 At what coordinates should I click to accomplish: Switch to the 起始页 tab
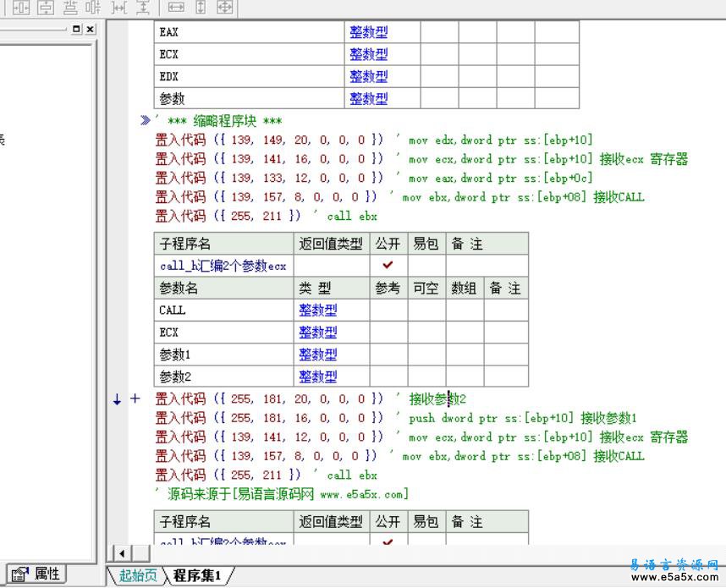138,575
